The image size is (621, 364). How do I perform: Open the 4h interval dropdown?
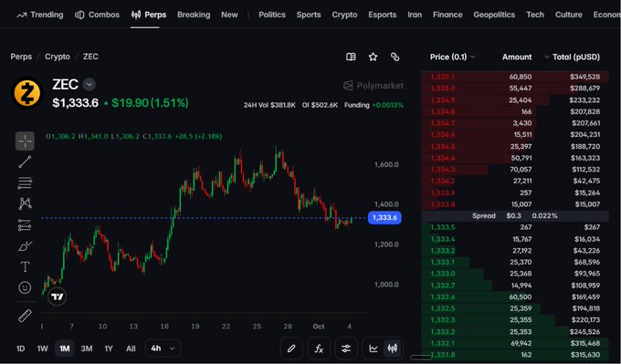[x=163, y=348]
